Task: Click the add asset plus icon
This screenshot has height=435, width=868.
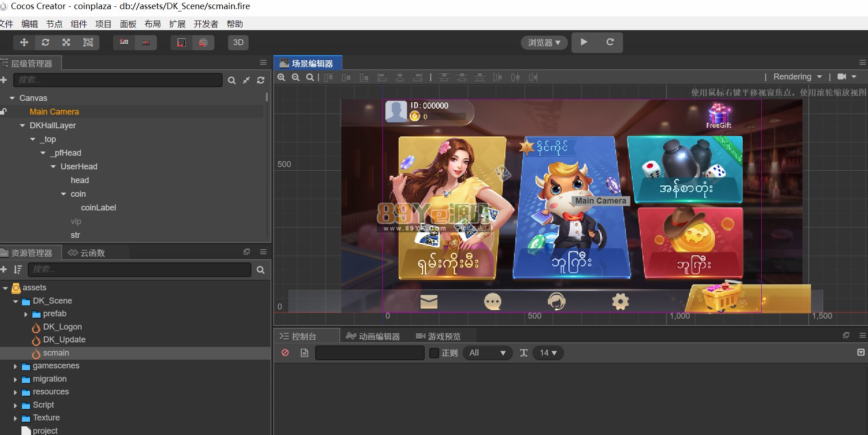Action: 4,269
